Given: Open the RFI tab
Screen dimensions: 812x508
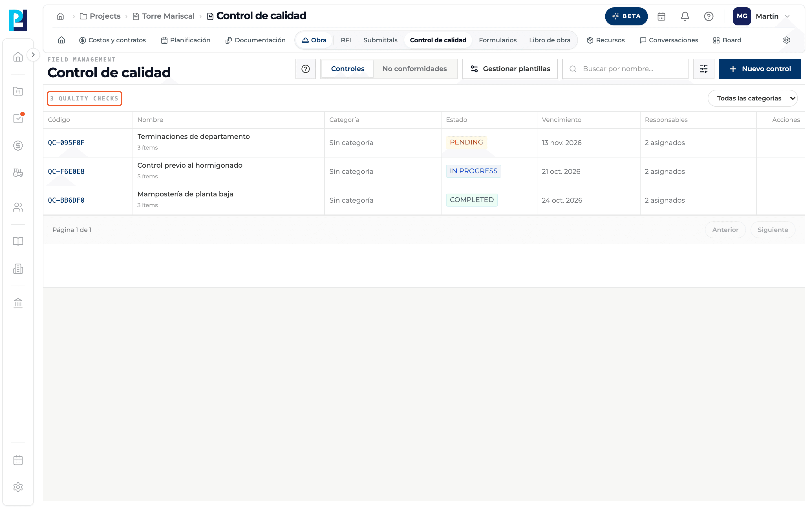Looking at the screenshot, I should click(x=346, y=40).
